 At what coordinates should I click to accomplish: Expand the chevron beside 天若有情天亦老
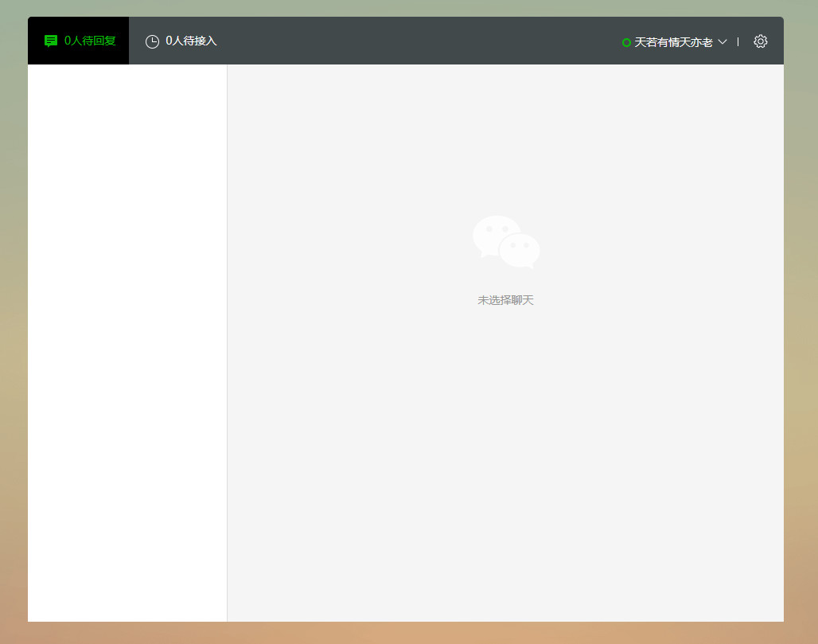pos(723,41)
